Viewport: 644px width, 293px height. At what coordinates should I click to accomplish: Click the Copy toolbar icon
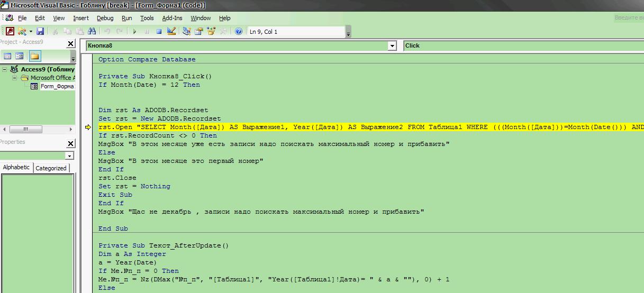tap(67, 32)
